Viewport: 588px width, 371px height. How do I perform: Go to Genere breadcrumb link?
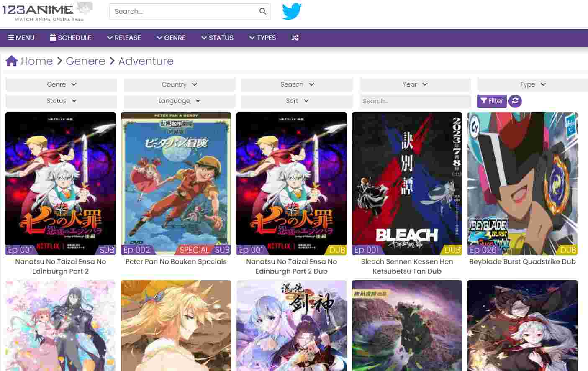click(85, 61)
